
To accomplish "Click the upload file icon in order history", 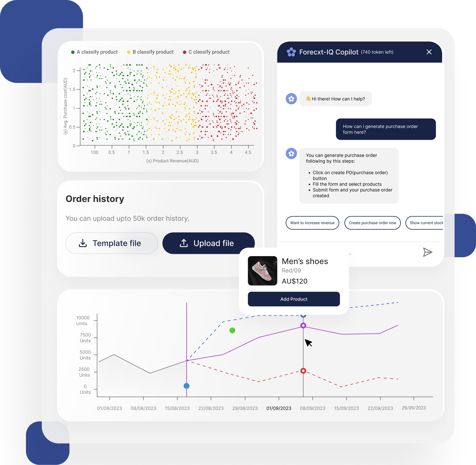I will pos(184,243).
